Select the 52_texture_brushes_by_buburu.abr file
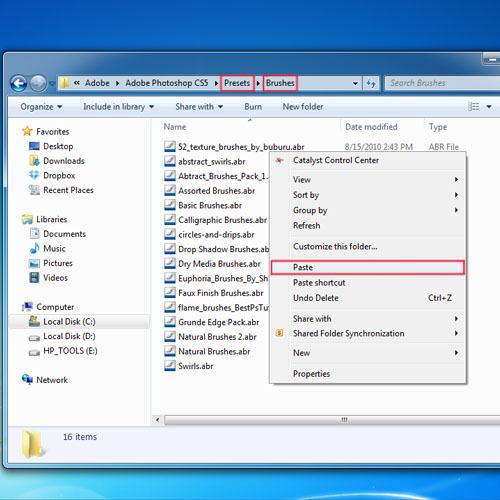Image resolution: width=500 pixels, height=500 pixels. (234, 147)
